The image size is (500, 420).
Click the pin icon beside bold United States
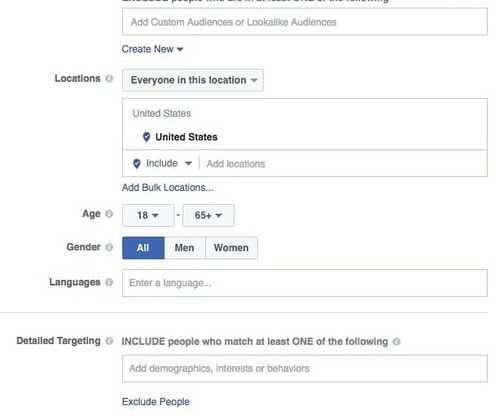coord(146,137)
